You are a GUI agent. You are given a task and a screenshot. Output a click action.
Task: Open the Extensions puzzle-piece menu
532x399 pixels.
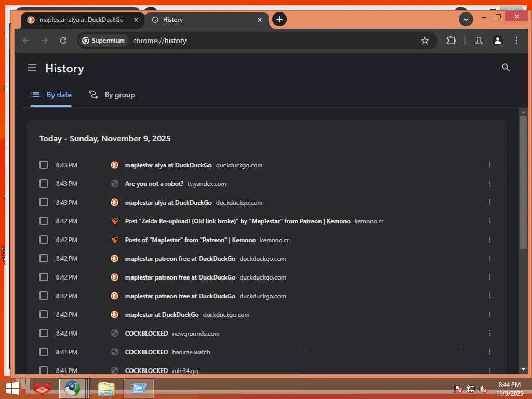(x=451, y=41)
